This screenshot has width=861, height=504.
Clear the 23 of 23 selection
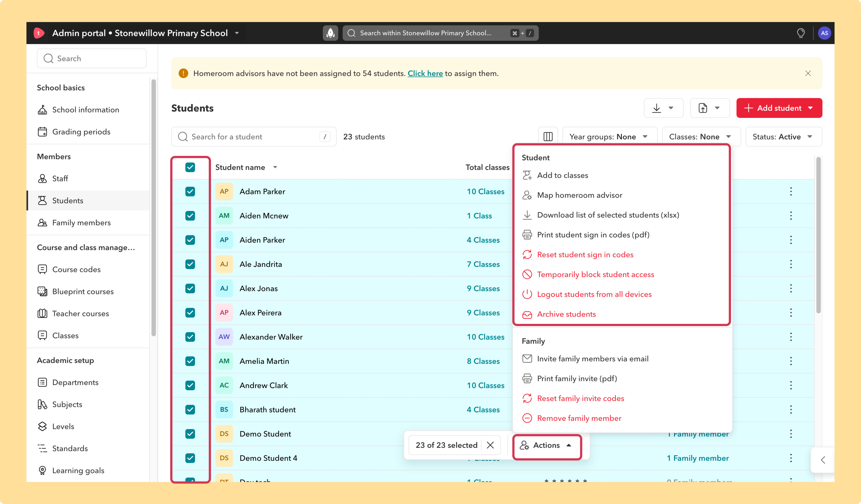[490, 445]
